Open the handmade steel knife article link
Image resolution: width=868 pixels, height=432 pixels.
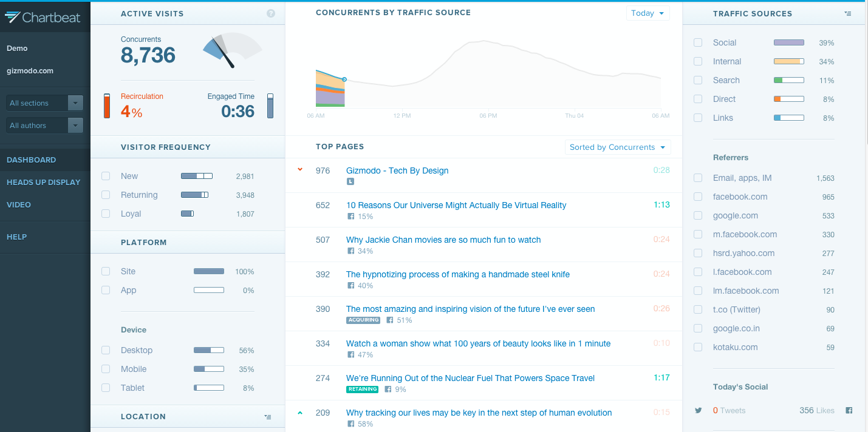click(458, 274)
